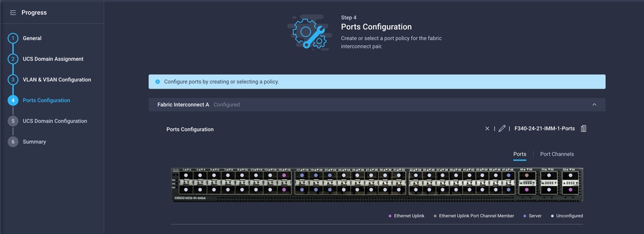Select unconfigured port 2

186,189
